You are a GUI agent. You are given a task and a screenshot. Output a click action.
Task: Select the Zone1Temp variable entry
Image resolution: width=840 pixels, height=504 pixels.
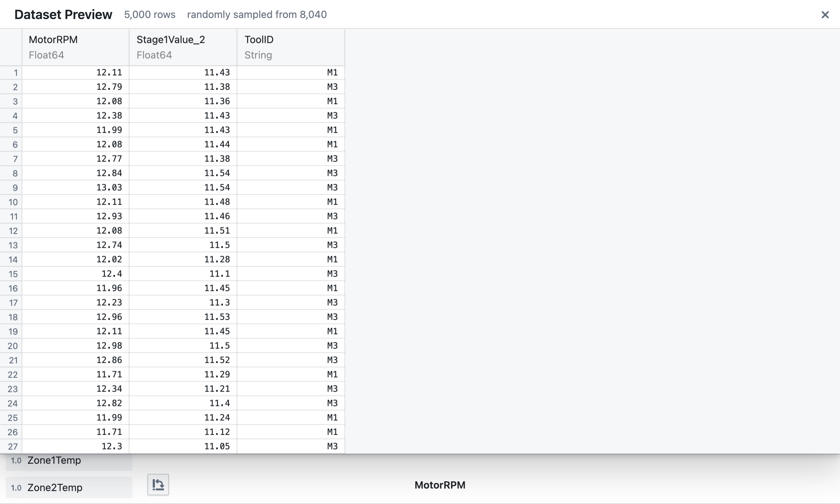(54, 460)
